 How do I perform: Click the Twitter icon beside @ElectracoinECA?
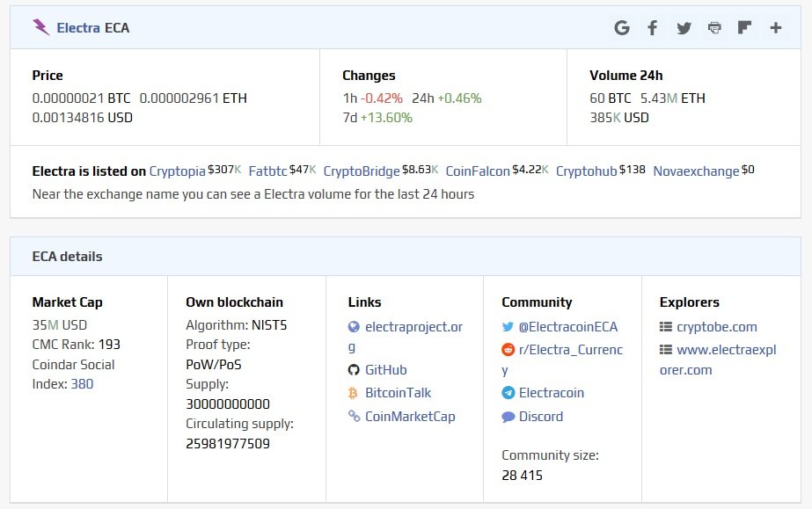[508, 327]
